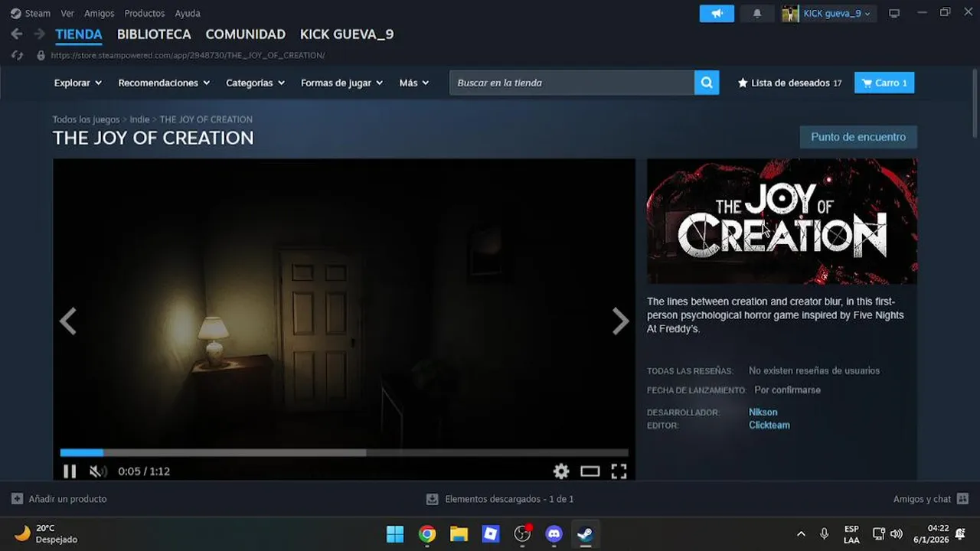Viewport: 980px width, 551px height.
Task: Toggle theater mode on the video
Action: (590, 471)
